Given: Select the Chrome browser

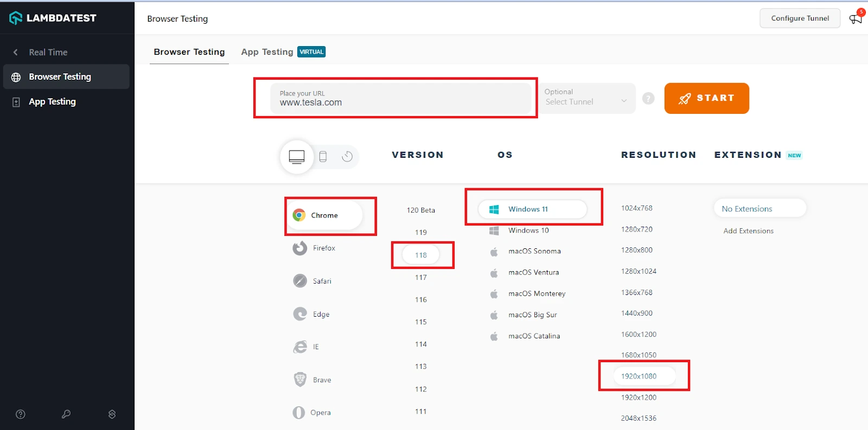Looking at the screenshot, I should tap(324, 215).
